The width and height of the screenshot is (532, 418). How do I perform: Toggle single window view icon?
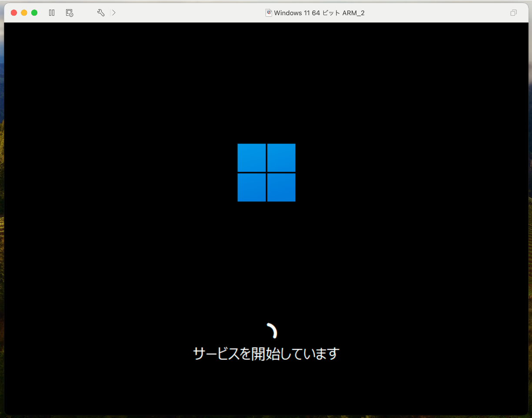(514, 13)
